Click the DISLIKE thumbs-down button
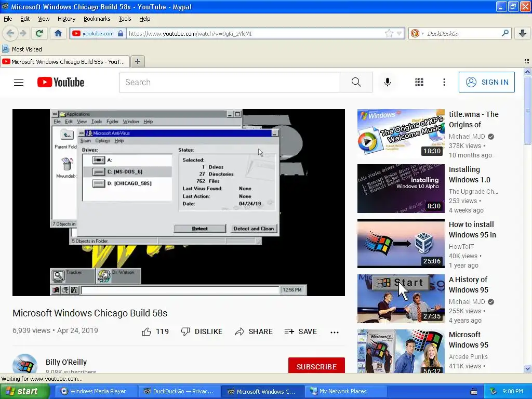The width and height of the screenshot is (532, 399). tap(202, 331)
